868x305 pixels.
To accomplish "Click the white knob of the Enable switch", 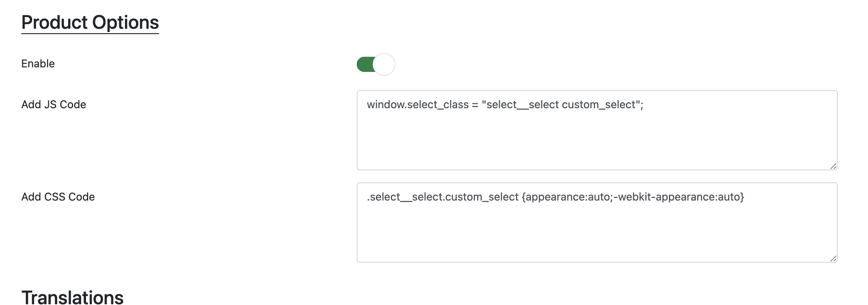I will click(x=384, y=64).
